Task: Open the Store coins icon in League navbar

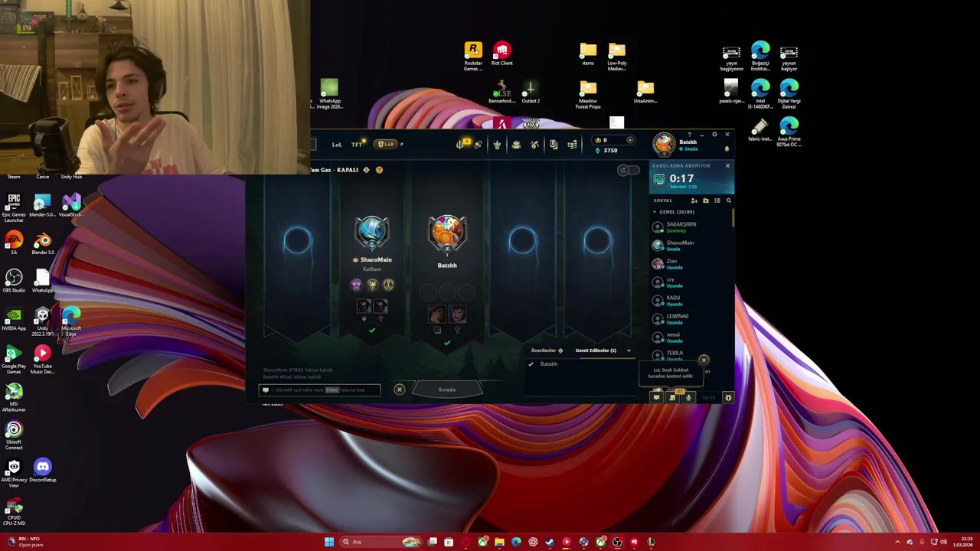Action: click(x=572, y=144)
